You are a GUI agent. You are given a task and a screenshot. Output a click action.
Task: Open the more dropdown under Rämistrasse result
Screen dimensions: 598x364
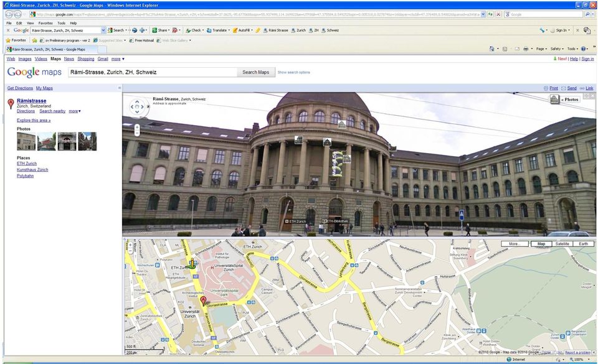click(75, 111)
